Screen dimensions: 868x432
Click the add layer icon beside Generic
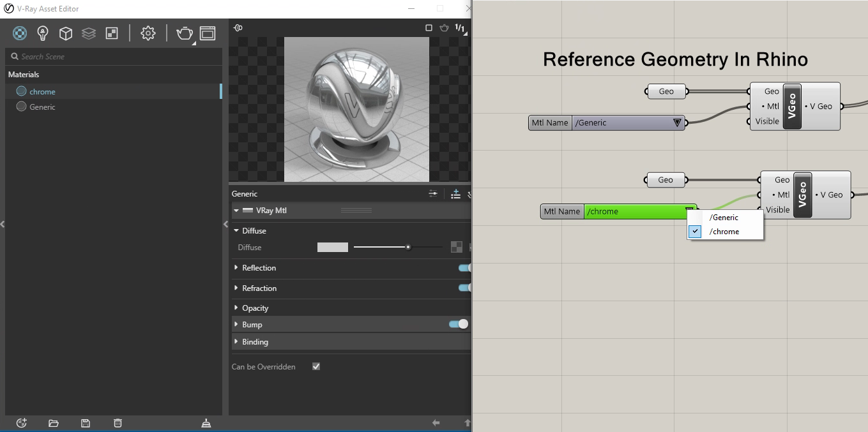point(455,194)
